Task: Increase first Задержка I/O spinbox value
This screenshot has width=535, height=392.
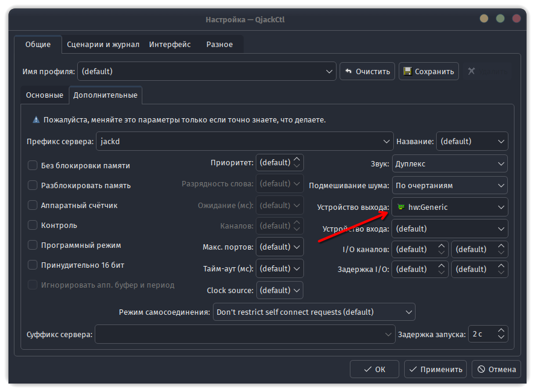Action: [x=442, y=265]
